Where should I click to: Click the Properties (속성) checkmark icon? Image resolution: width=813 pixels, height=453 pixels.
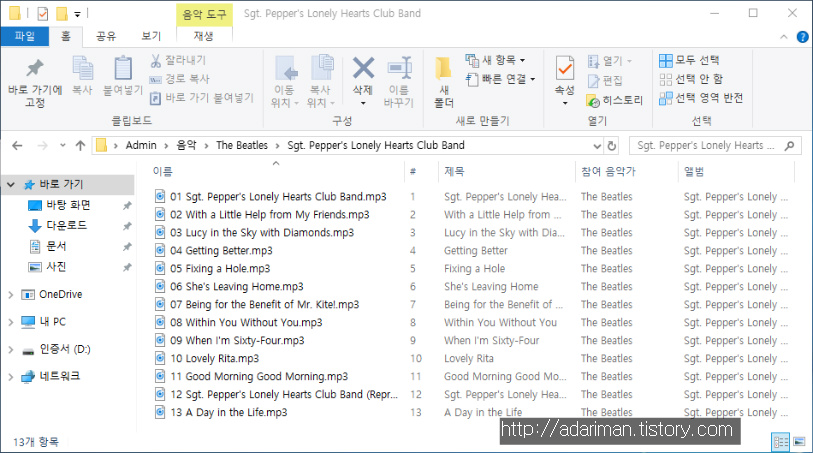coord(565,68)
